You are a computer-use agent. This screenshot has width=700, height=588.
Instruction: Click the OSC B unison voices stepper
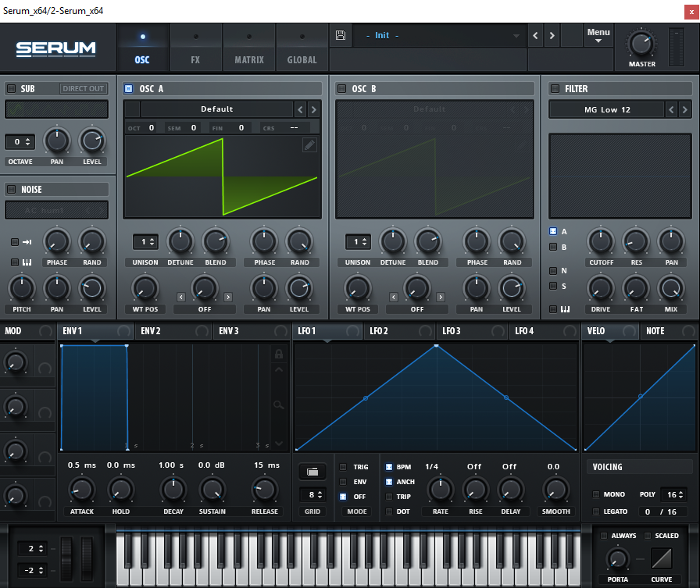pyautogui.click(x=358, y=242)
